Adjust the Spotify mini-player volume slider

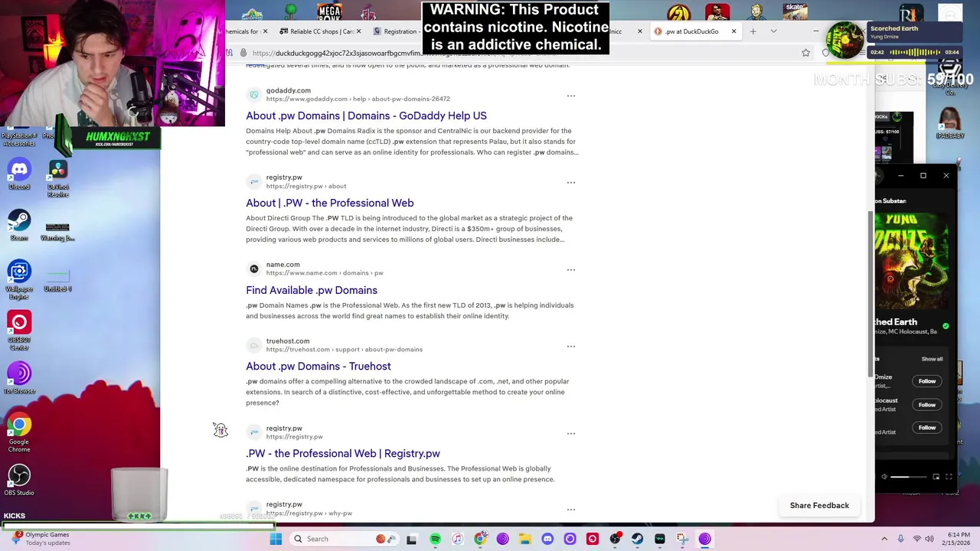pyautogui.click(x=909, y=477)
